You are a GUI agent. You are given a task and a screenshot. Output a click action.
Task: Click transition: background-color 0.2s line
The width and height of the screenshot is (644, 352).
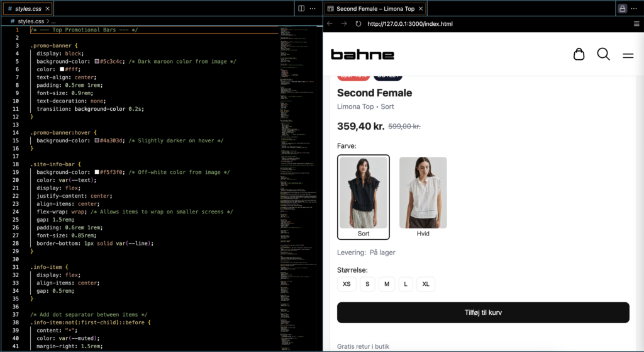tap(91, 108)
